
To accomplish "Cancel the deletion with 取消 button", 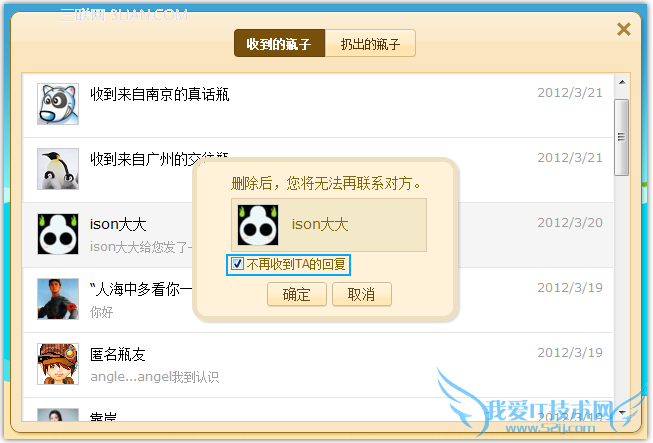I will point(361,294).
